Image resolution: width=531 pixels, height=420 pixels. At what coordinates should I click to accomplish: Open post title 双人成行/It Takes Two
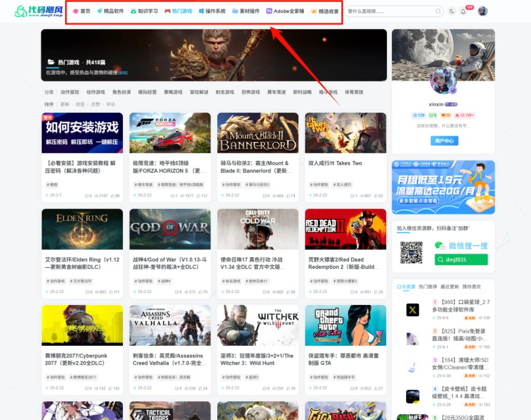point(335,163)
